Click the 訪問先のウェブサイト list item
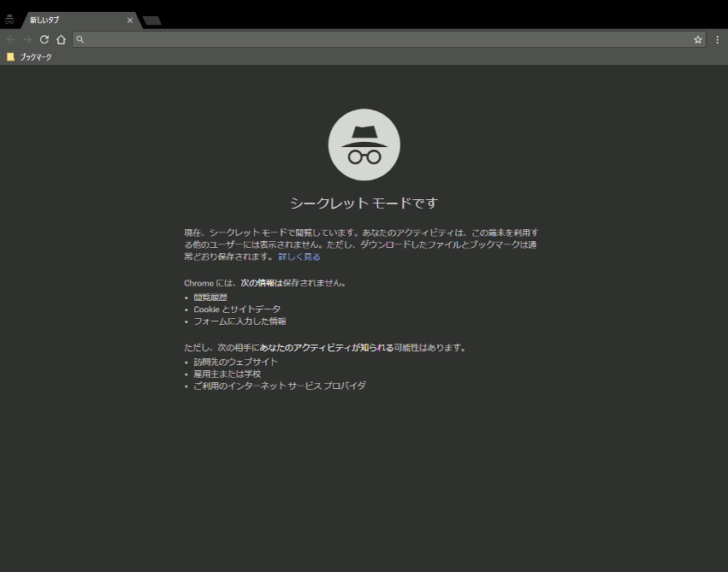 pyautogui.click(x=235, y=362)
